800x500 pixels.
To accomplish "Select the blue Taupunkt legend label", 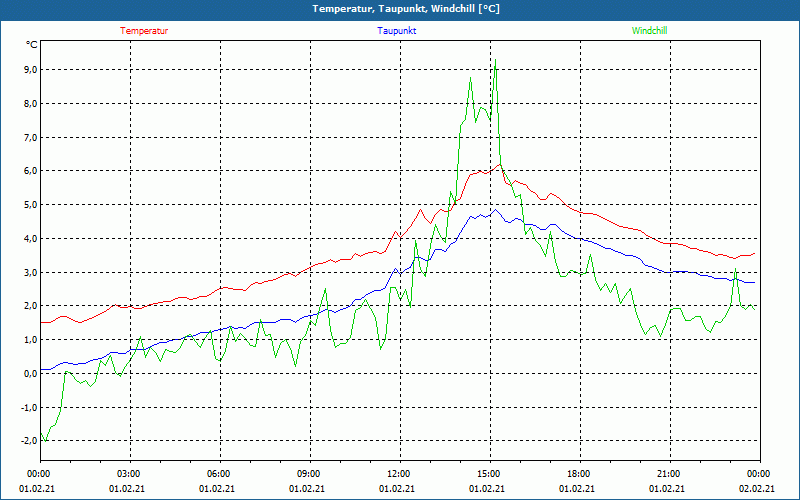I will 397,31.
